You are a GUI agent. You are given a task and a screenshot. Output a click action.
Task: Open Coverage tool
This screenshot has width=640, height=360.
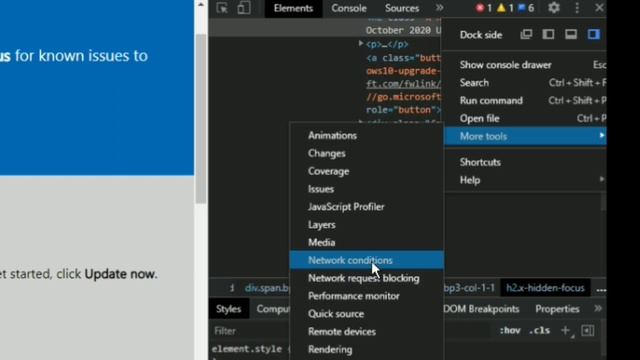pyautogui.click(x=366, y=171)
